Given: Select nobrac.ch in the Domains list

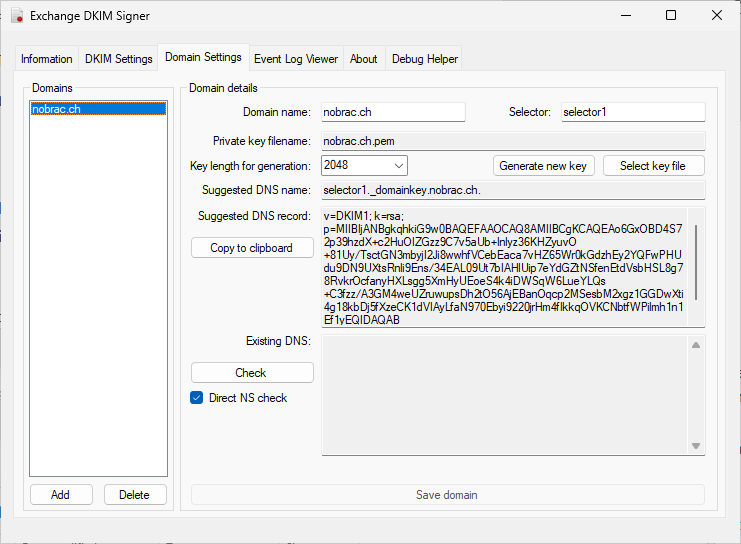Looking at the screenshot, I should pos(98,109).
